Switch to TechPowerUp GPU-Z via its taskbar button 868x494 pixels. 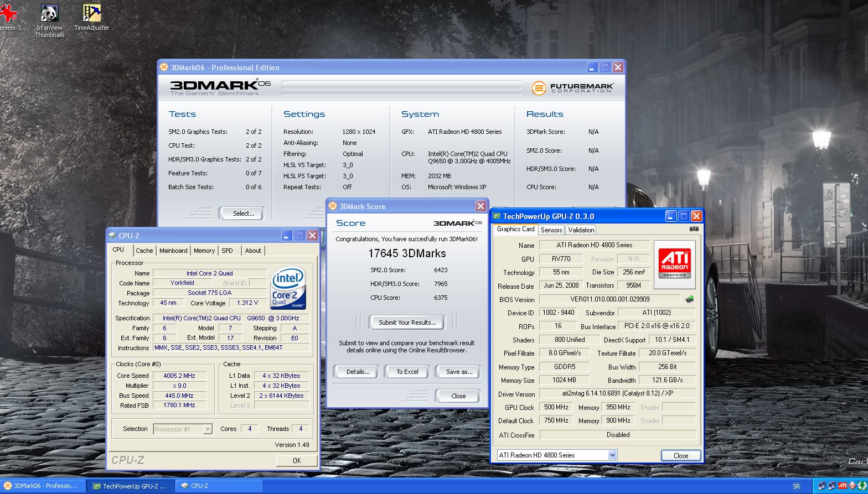coord(132,486)
